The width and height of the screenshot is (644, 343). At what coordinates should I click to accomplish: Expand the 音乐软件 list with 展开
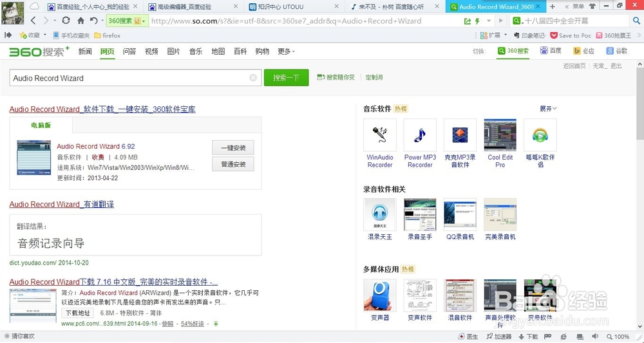click(548, 109)
